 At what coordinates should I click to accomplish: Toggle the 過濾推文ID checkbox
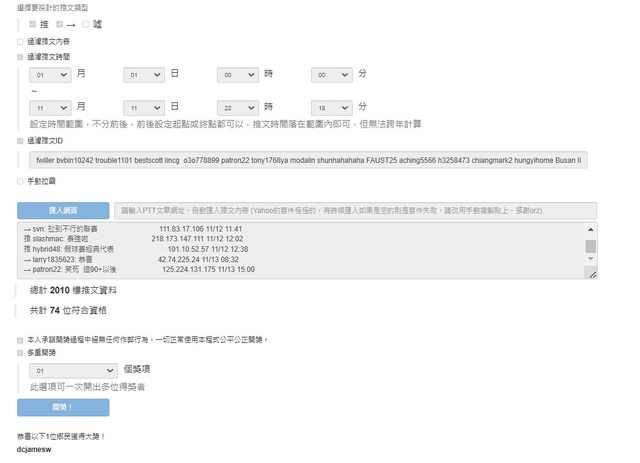pyautogui.click(x=20, y=141)
